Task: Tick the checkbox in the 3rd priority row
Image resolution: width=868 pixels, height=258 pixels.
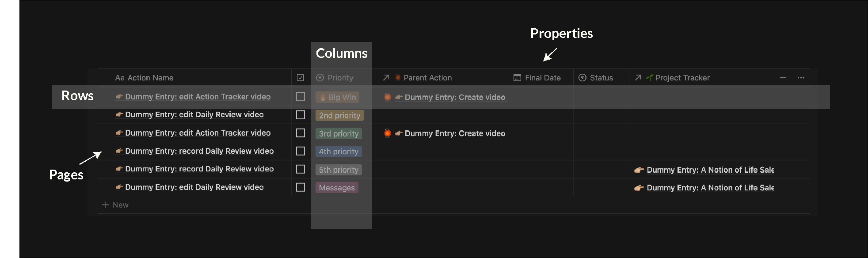Action: (x=301, y=133)
